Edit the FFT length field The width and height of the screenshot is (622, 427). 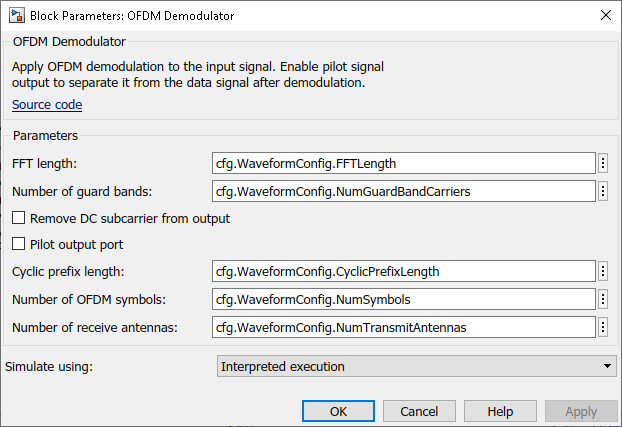(x=403, y=163)
